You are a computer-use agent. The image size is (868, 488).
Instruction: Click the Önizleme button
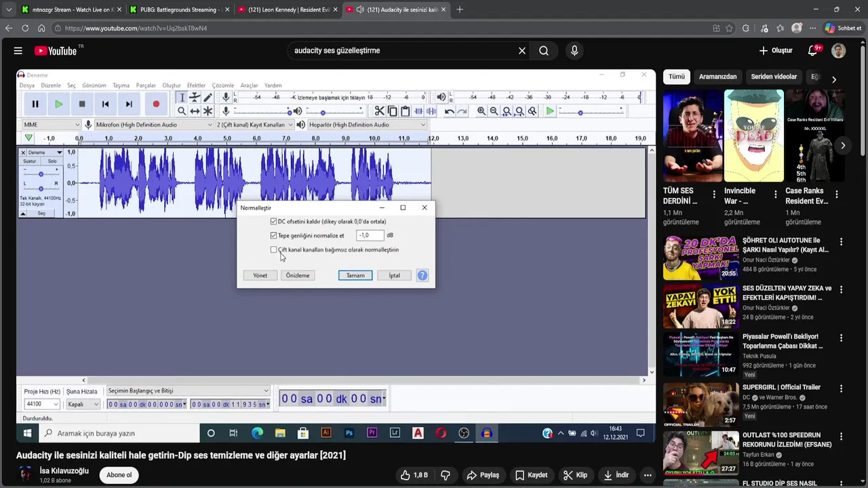298,275
